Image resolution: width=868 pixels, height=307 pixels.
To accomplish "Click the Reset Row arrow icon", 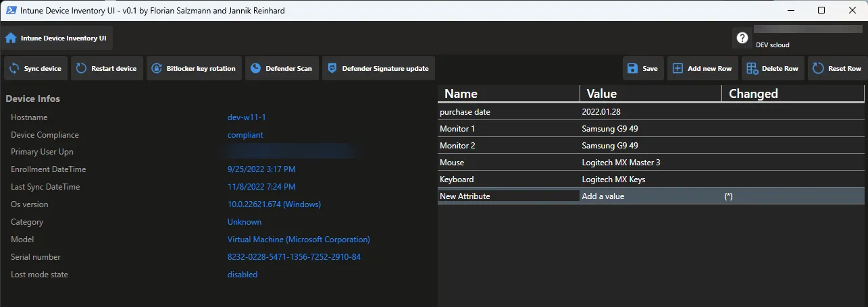I will coord(818,68).
